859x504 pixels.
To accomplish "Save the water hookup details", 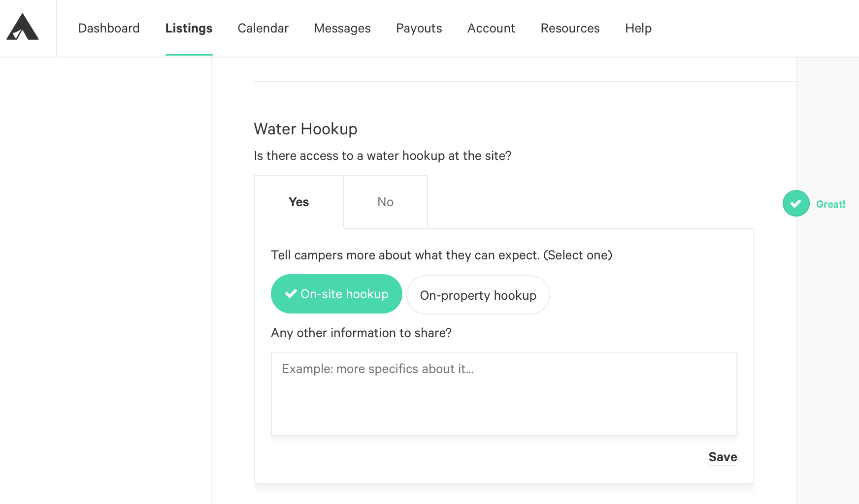I will tap(723, 457).
